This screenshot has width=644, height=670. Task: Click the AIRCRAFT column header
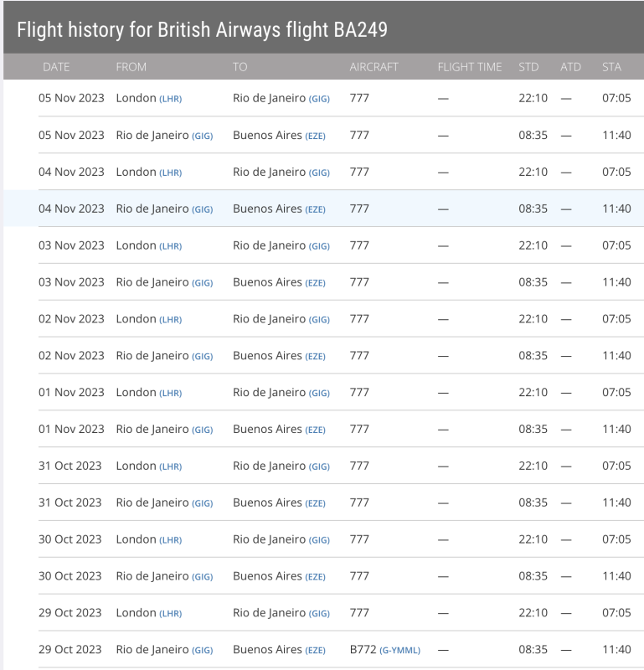coord(374,67)
